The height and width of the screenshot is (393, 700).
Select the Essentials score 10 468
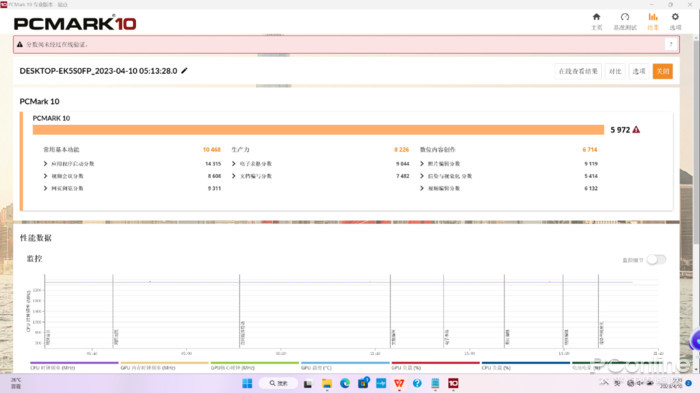pos(212,150)
